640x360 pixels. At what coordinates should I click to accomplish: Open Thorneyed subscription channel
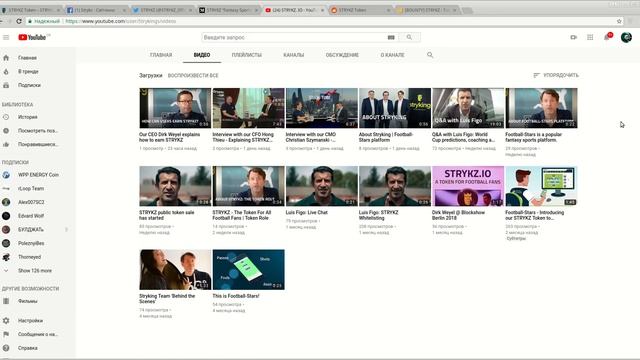[29, 257]
